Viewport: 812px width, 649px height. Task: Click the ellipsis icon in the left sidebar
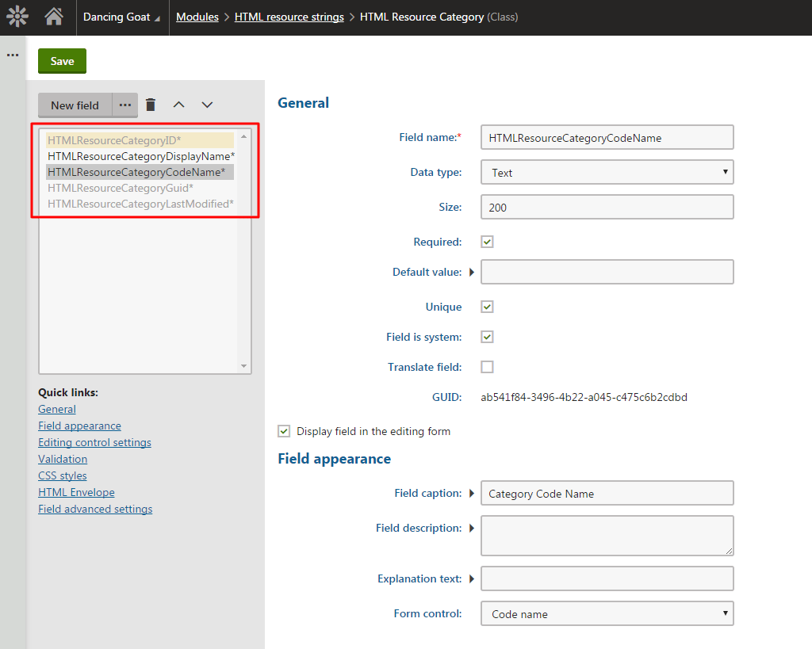[12, 54]
